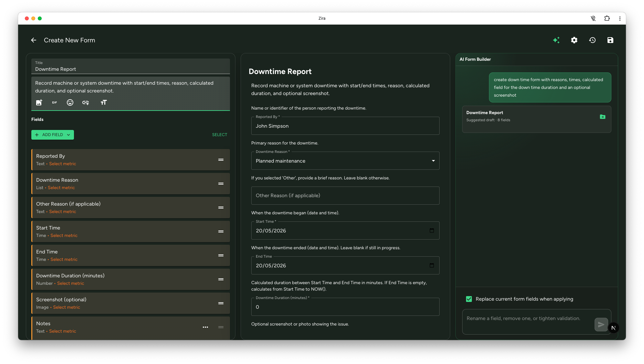The width and height of the screenshot is (644, 364).
Task: Grab Reported By drag handle
Action: tap(221, 160)
